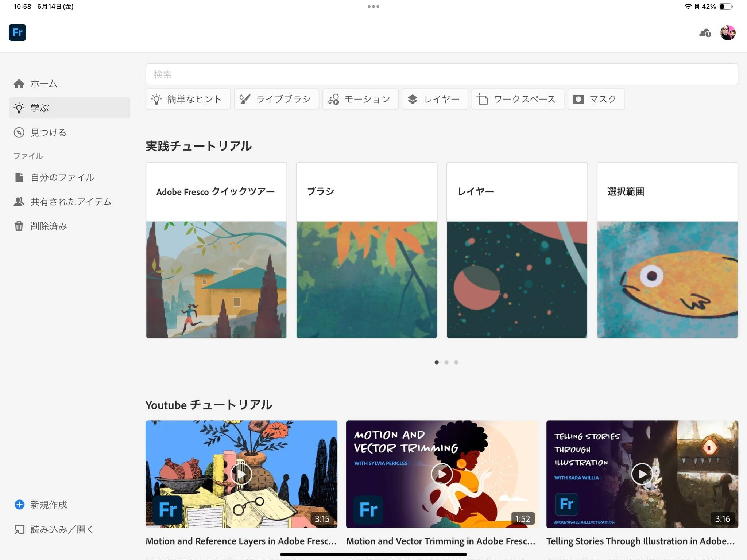
Task: Click the 新規作成 plus icon
Action: [x=19, y=505]
